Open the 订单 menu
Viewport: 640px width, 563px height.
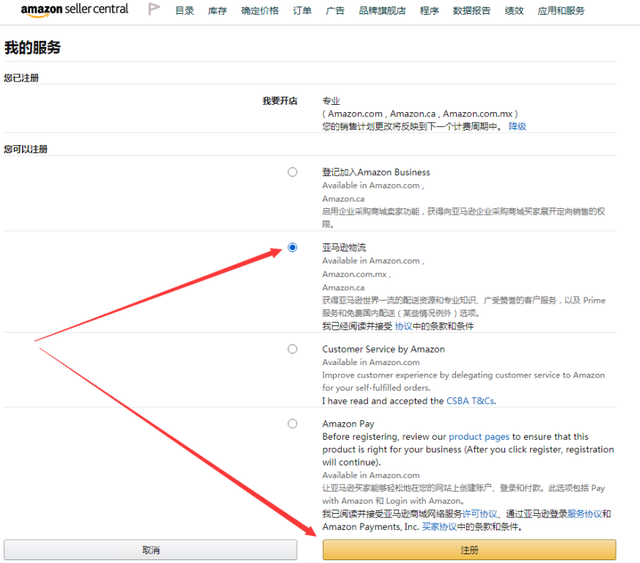[302, 11]
